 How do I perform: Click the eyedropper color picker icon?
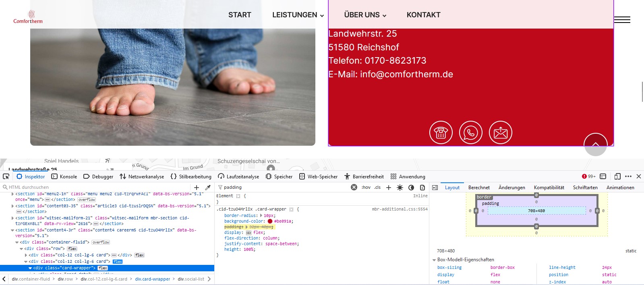click(208, 188)
